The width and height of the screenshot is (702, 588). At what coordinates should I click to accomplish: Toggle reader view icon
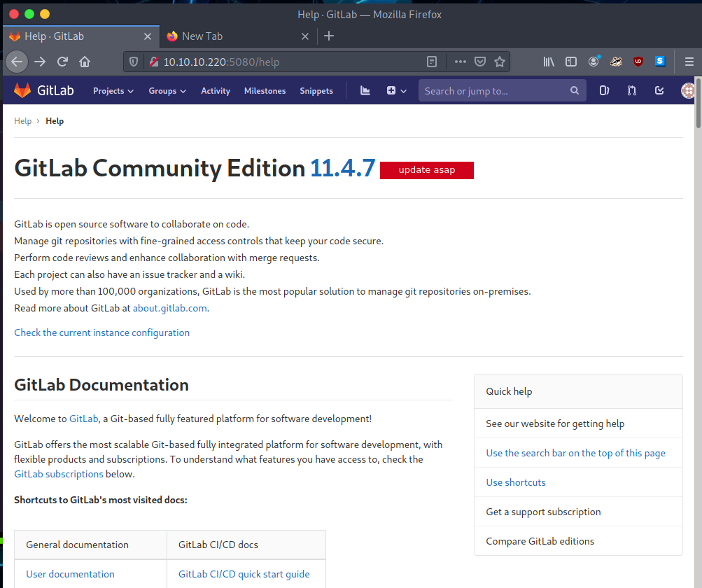[432, 62]
